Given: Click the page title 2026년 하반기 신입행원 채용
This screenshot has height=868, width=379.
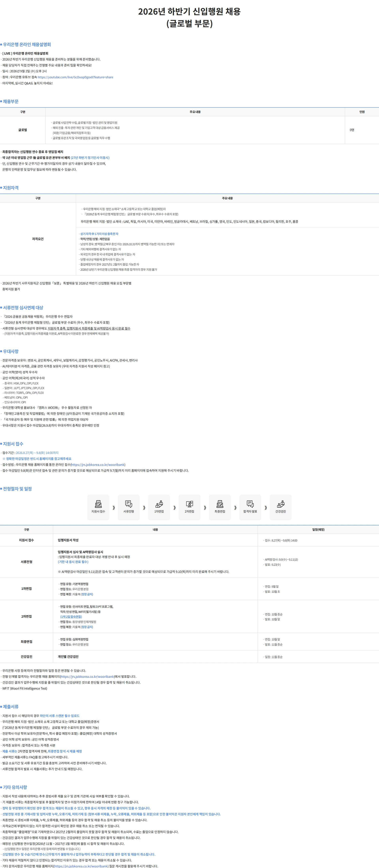Looking at the screenshot, I should 189,12.
